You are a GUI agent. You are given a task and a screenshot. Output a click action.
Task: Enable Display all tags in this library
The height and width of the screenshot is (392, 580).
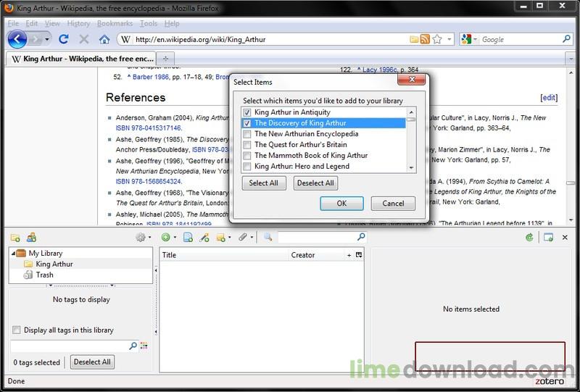tap(17, 330)
